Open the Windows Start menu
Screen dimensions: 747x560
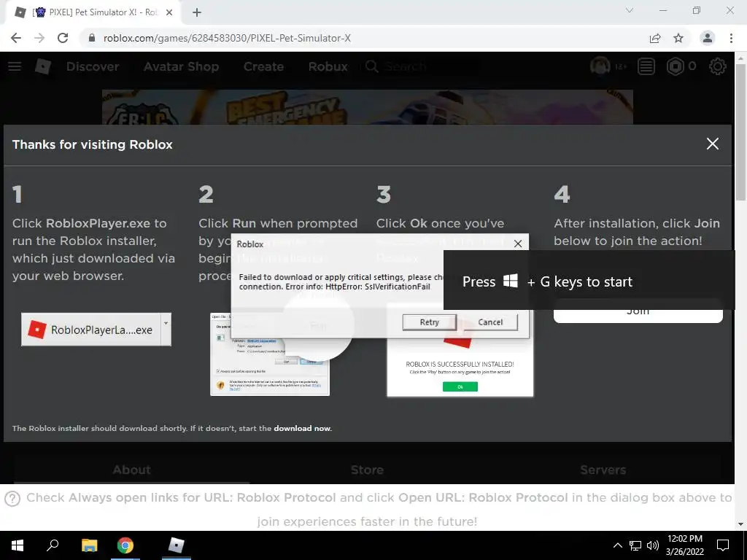18,545
